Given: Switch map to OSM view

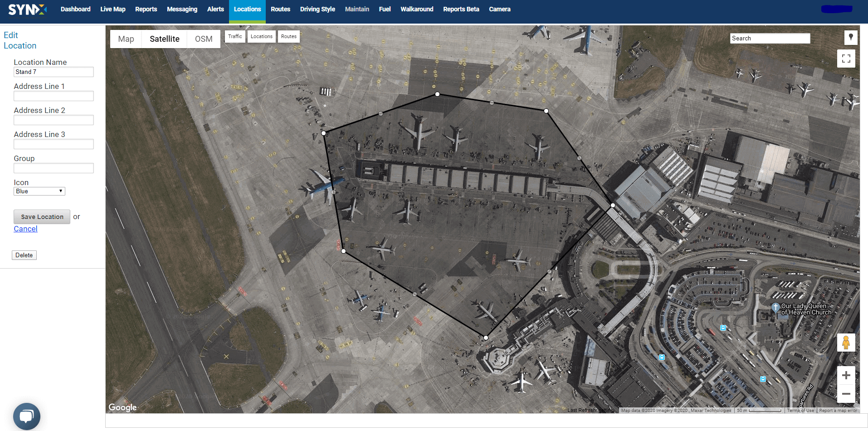Looking at the screenshot, I should pyautogui.click(x=204, y=39).
